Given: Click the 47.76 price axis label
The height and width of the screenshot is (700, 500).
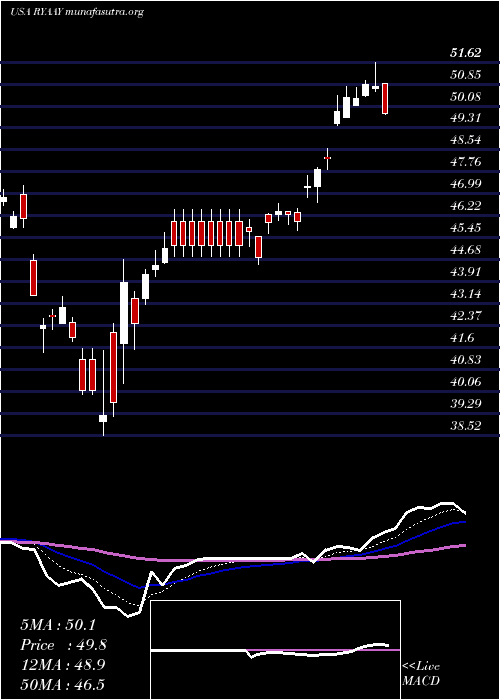Looking at the screenshot, I should coord(466,162).
